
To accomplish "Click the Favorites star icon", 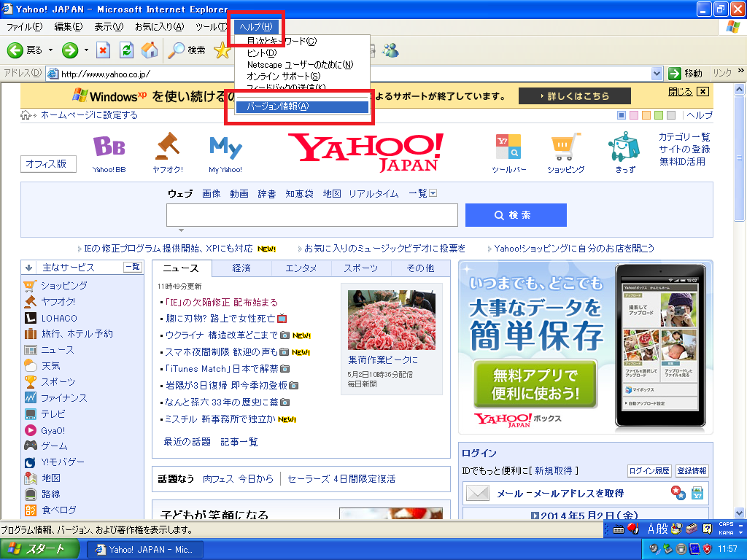I will click(x=222, y=50).
